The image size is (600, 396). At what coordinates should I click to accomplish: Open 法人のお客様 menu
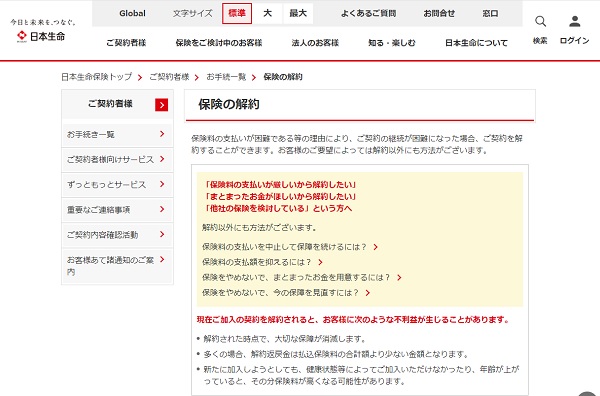coord(315,43)
